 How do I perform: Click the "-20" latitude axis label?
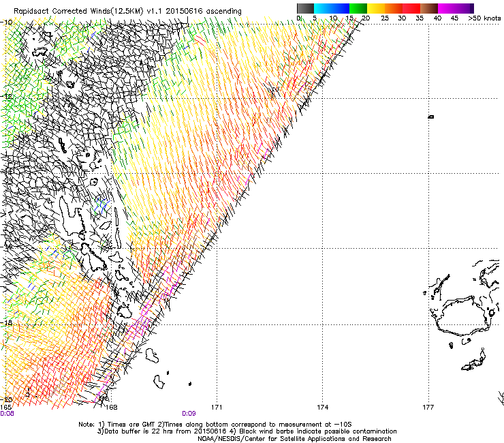(7, 399)
